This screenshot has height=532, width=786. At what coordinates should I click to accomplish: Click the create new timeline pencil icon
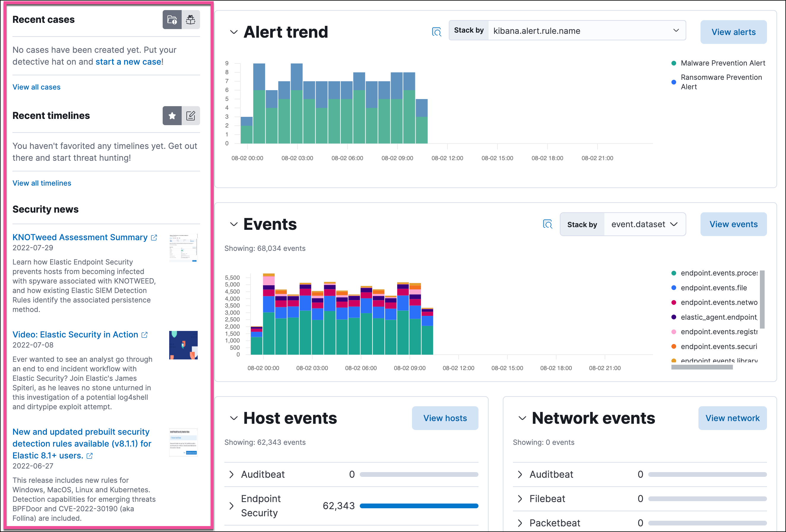(x=191, y=115)
